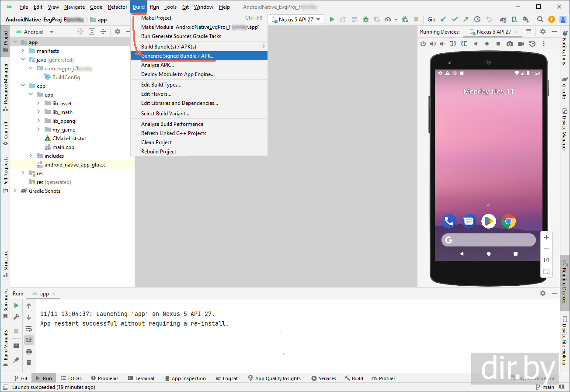Viewport: 570px width, 392px height.
Task: Toggle pin tab in the Run panel
Action: 16,360
